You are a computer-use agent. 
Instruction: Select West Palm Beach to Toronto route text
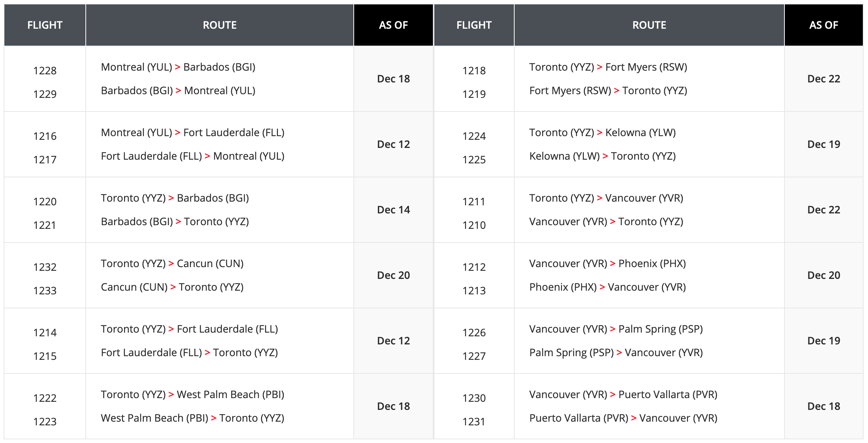193,418
